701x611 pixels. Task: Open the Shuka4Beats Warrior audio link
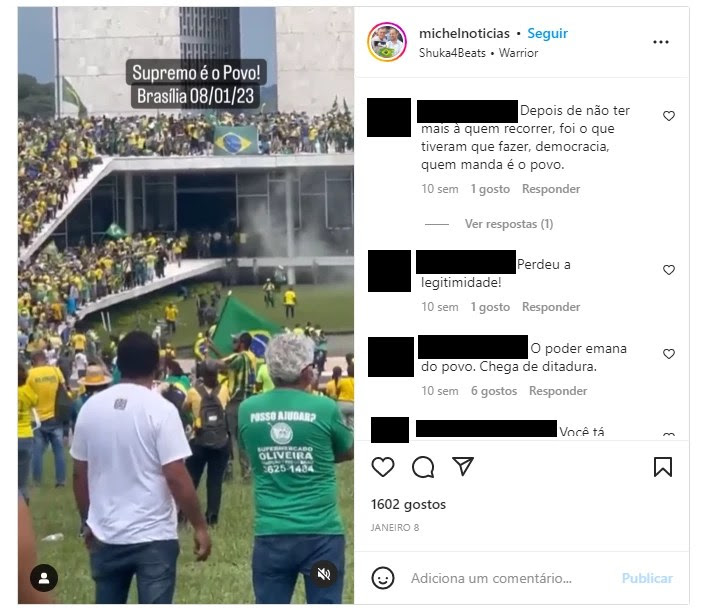tap(478, 53)
